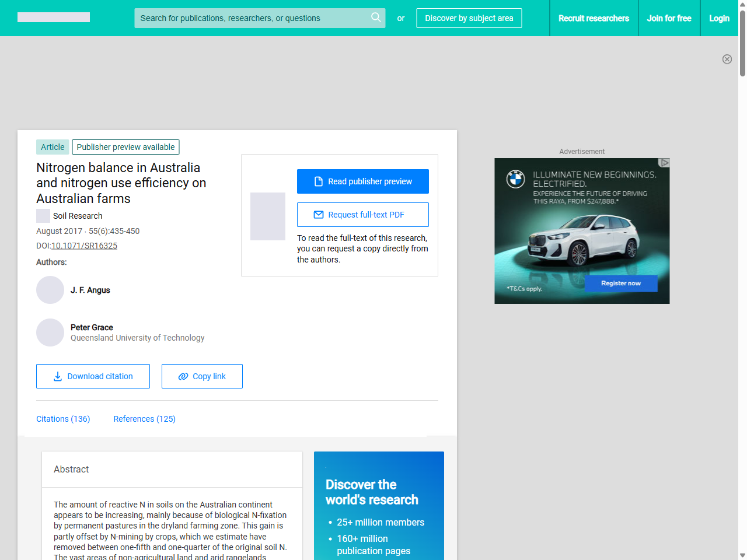Click the Soil Research journal icon

pos(43,216)
